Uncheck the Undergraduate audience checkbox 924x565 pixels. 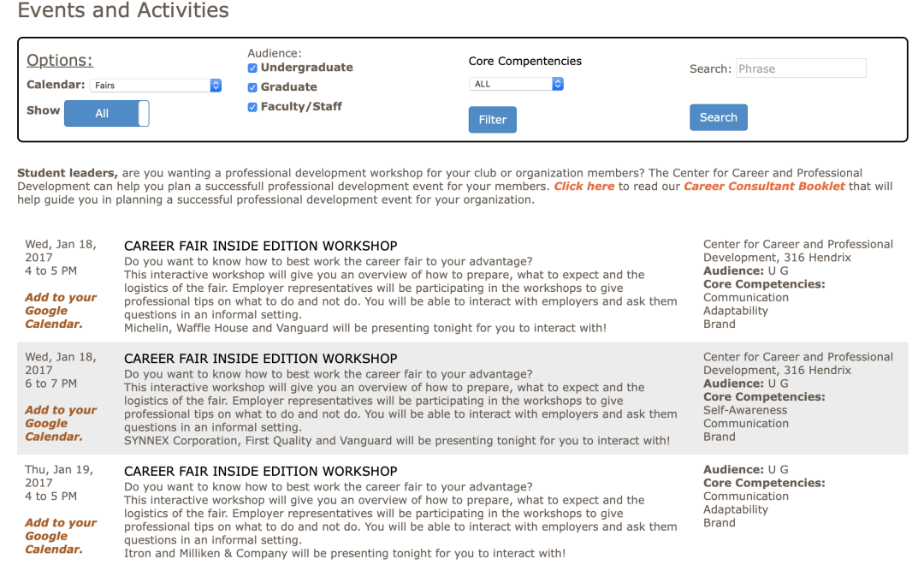(x=252, y=68)
